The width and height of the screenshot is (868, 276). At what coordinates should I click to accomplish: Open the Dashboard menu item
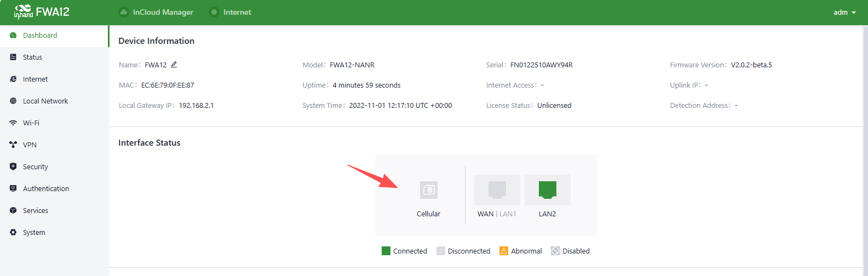[40, 36]
